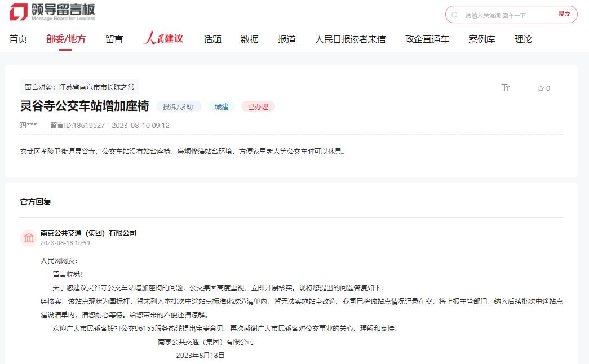Viewport: 589px width, 364px height.
Task: Go to the 报道 section
Action: point(286,39)
